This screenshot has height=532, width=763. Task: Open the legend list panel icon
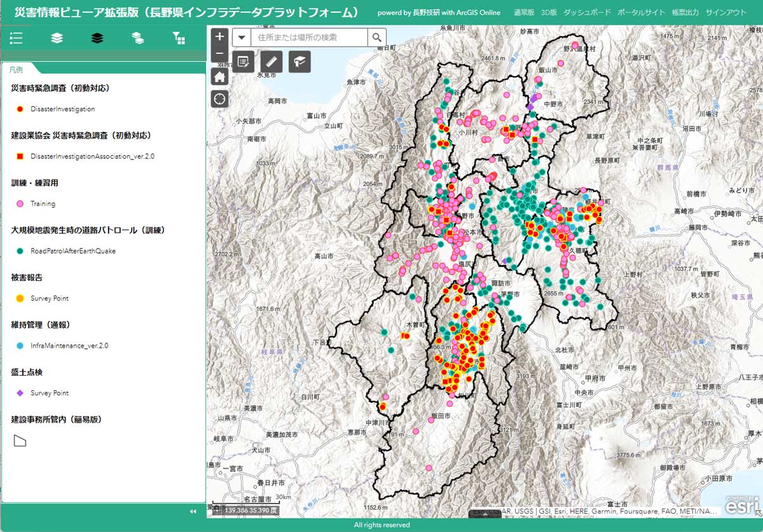pyautogui.click(x=17, y=38)
